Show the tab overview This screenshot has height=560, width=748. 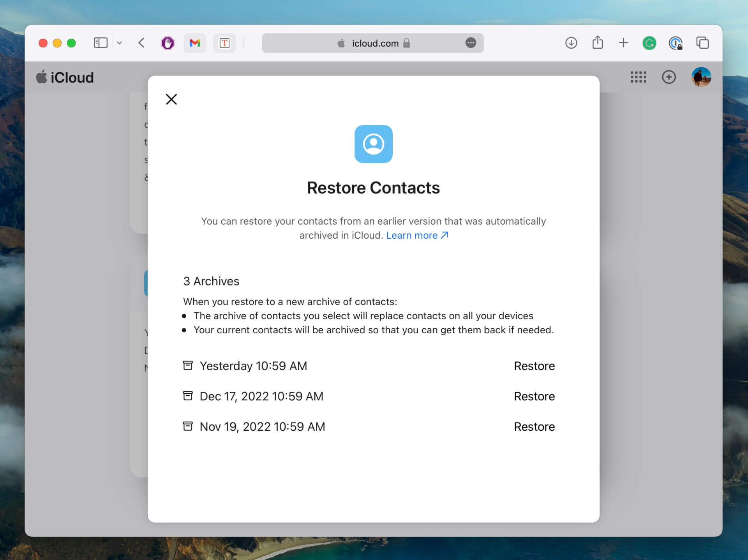(703, 43)
